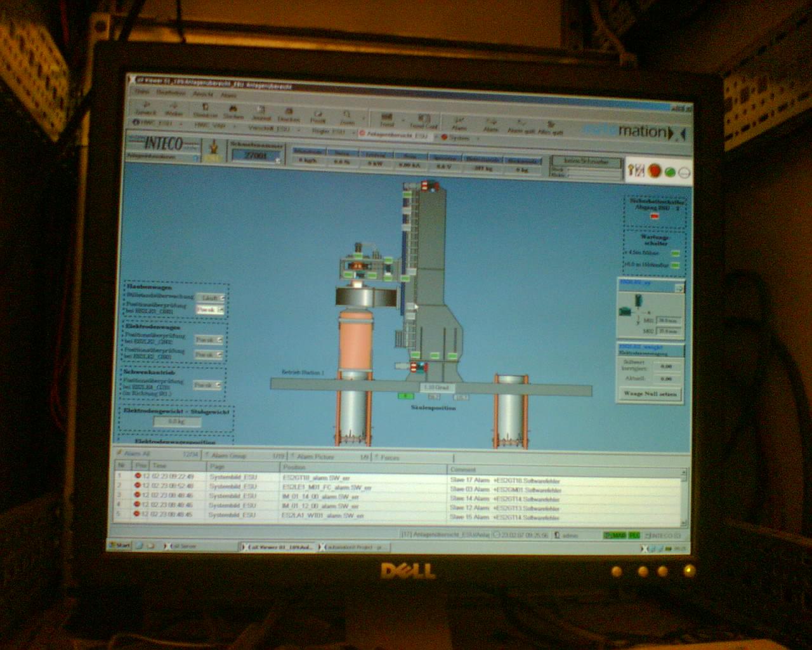Click the operator figure icon beside INTECO logo
The image size is (812, 650).
coord(214,149)
